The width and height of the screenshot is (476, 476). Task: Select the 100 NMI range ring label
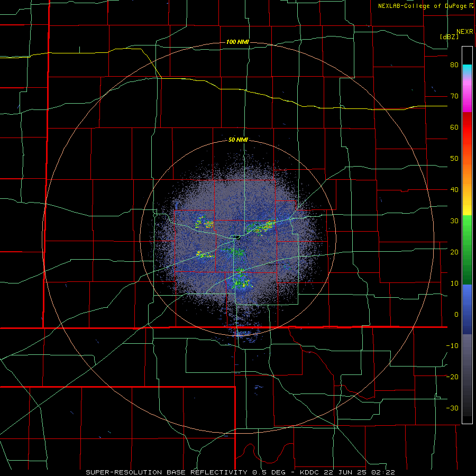point(237,42)
